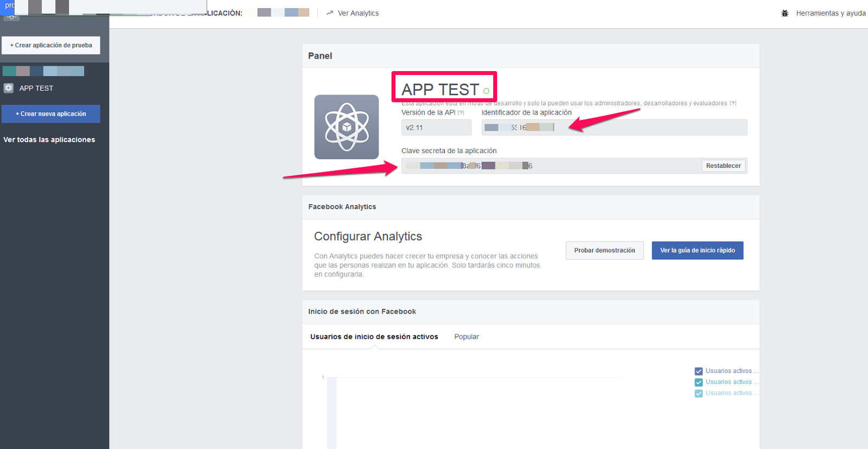The image size is (868, 449).
Task: Click Crear aplicación de prueba button
Action: point(51,45)
